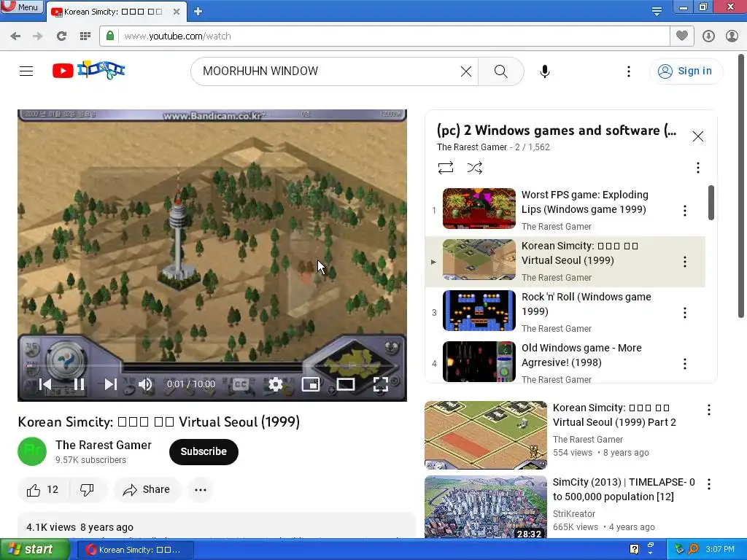Go forward to the next page
747x560 pixels.
point(38,36)
